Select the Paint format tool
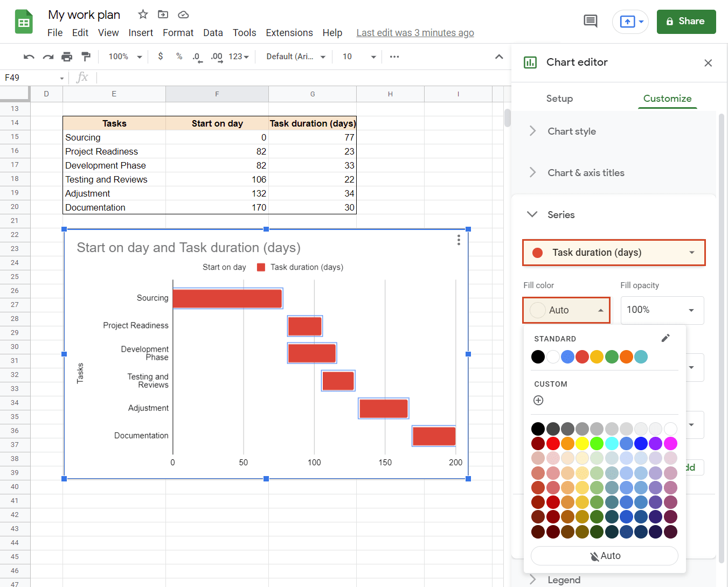The width and height of the screenshot is (728, 587). 85,57
